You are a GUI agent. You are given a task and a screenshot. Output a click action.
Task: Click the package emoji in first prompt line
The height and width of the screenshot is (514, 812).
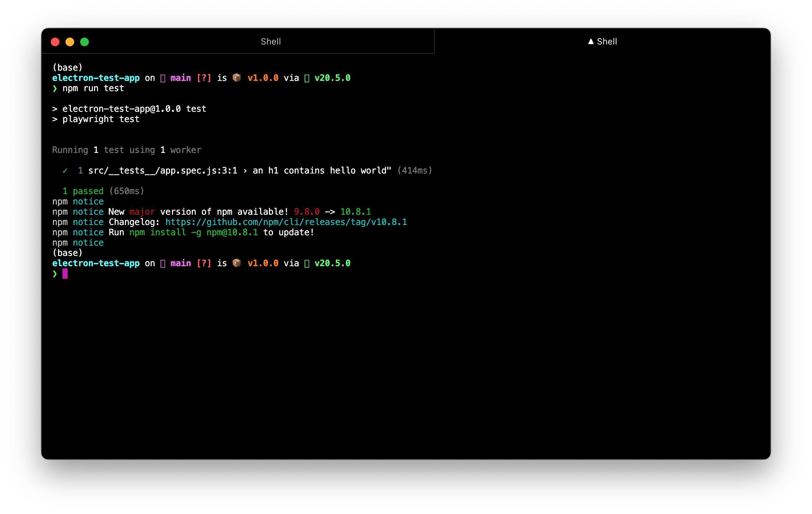coord(237,78)
